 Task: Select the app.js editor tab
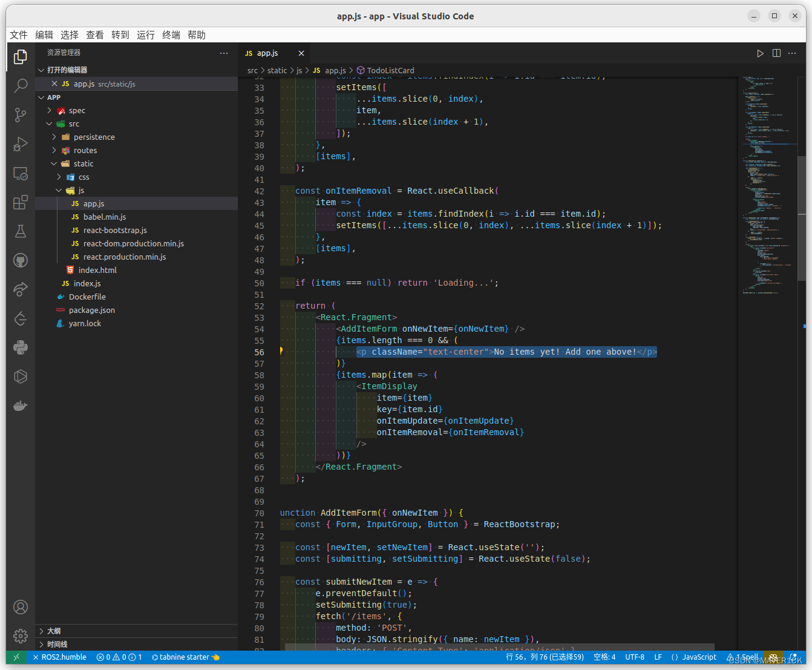tap(273, 53)
